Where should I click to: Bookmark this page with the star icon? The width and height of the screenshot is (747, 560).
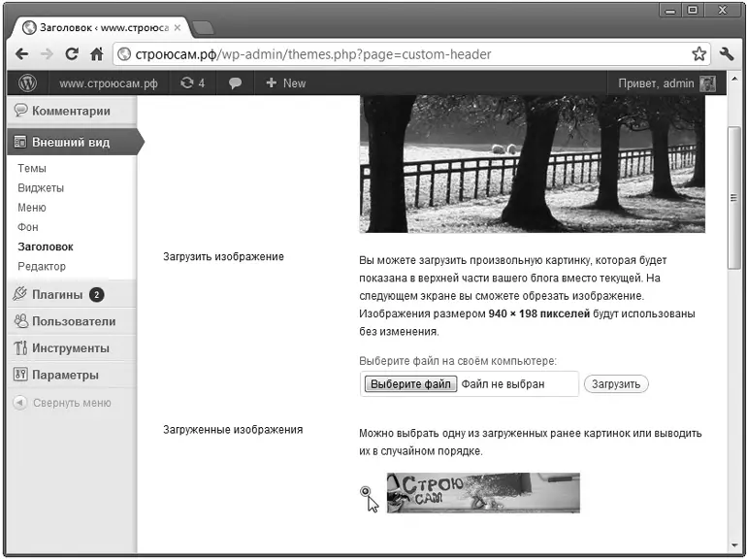pyautogui.click(x=698, y=54)
